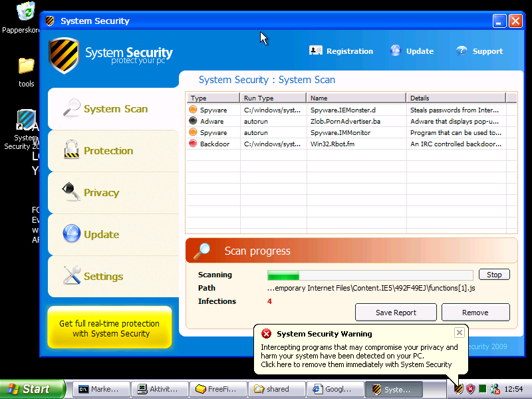Open the Start menu

click(27, 389)
